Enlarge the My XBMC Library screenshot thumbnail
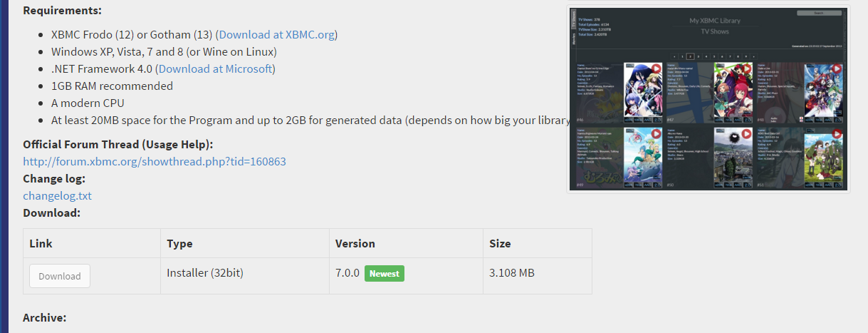 point(708,99)
